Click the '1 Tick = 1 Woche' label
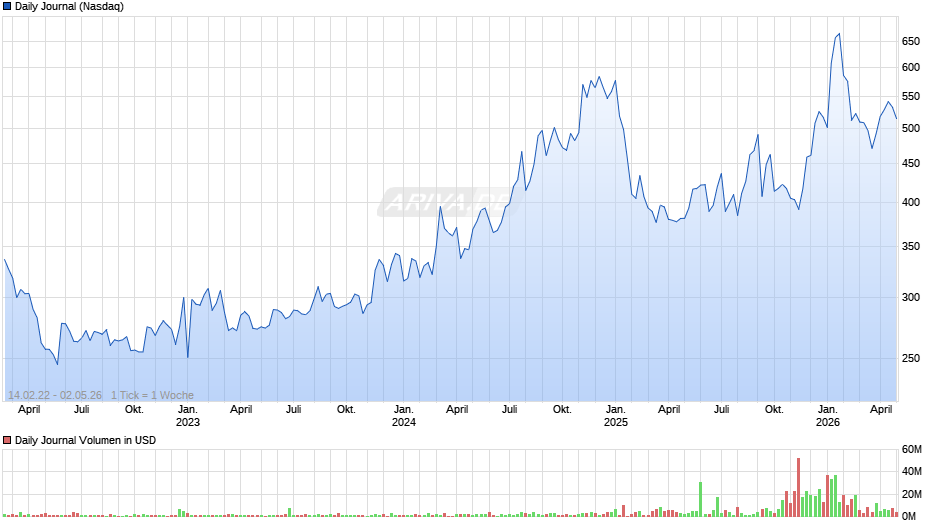This screenshot has height=526, width=940. coord(152,395)
